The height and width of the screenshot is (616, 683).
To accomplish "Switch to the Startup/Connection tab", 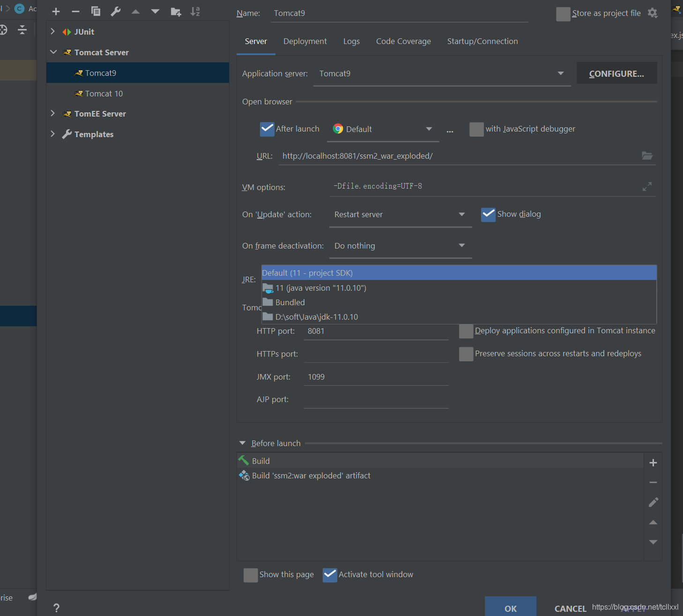I will tap(483, 41).
